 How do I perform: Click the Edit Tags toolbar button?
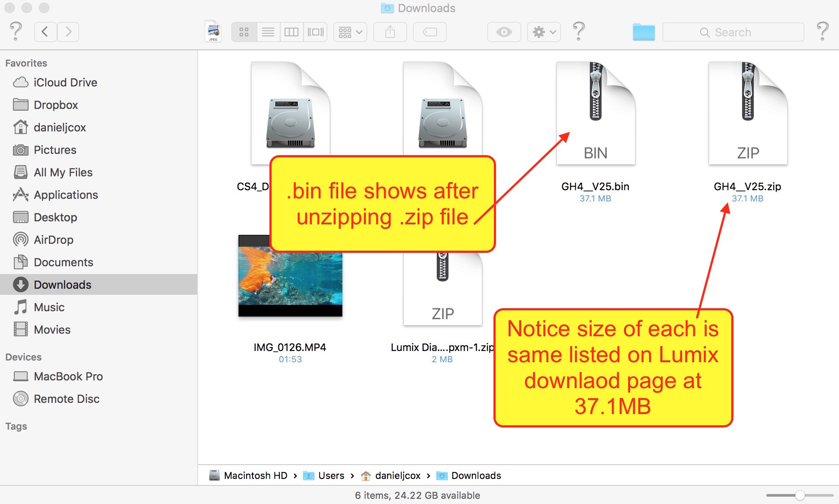(x=430, y=32)
